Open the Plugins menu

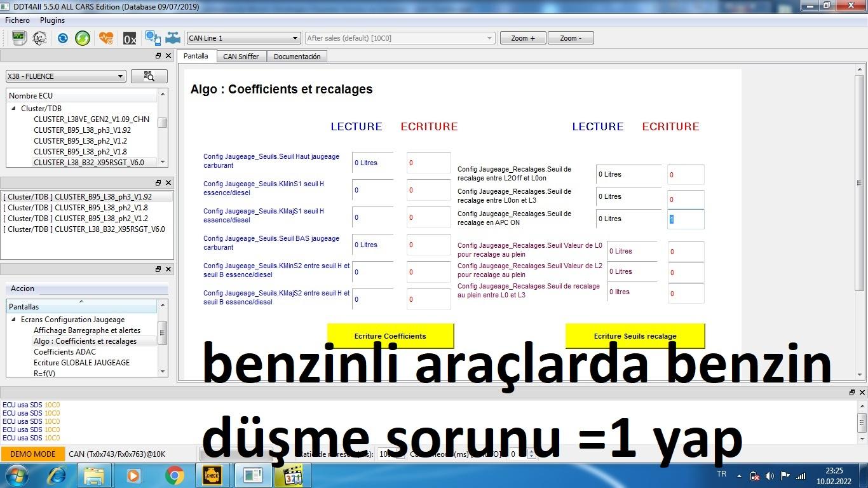[52, 20]
